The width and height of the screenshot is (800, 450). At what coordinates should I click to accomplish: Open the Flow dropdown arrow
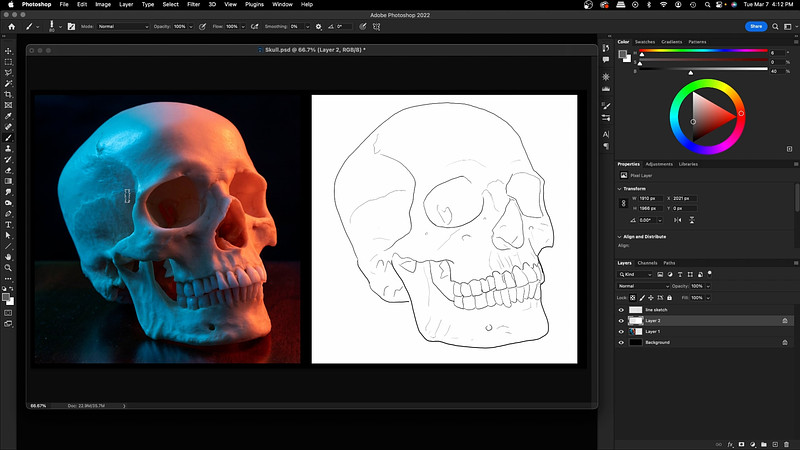tap(243, 27)
